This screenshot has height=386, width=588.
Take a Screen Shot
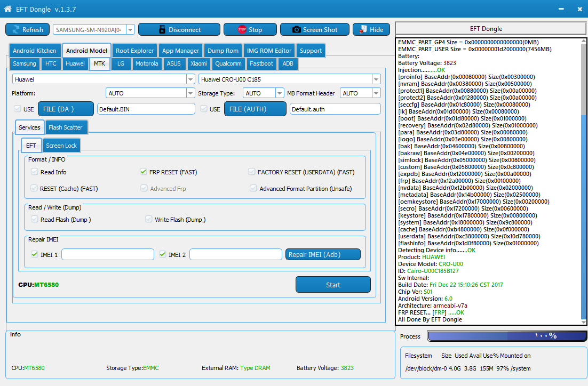coord(315,30)
